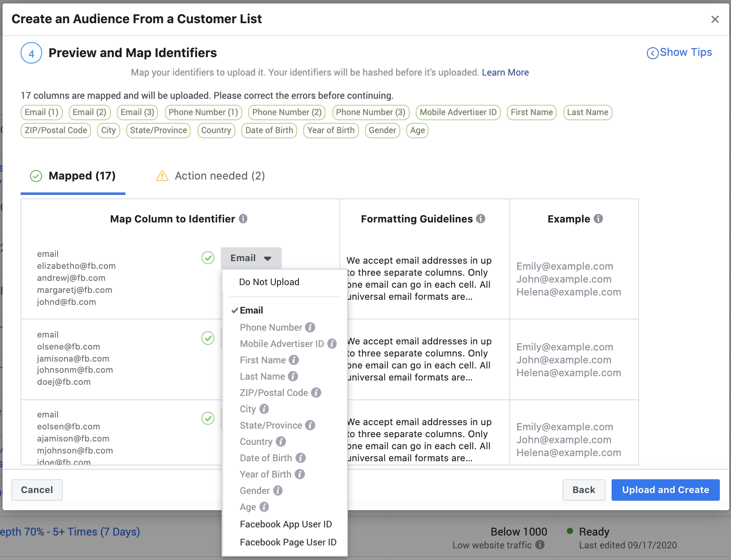Open the Learn More link
The image size is (731, 560).
tap(505, 72)
